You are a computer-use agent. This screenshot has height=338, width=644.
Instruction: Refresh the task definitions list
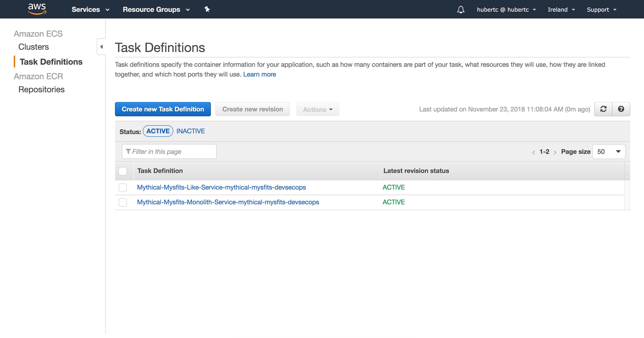tap(603, 109)
